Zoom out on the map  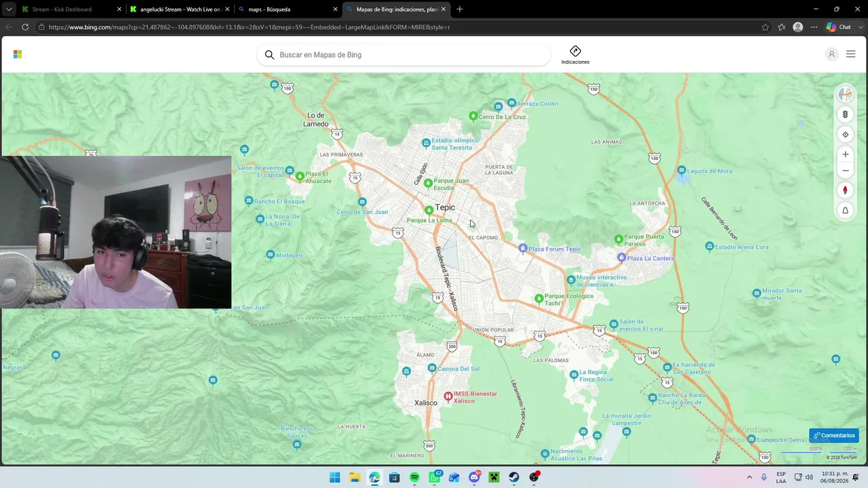pyautogui.click(x=845, y=171)
